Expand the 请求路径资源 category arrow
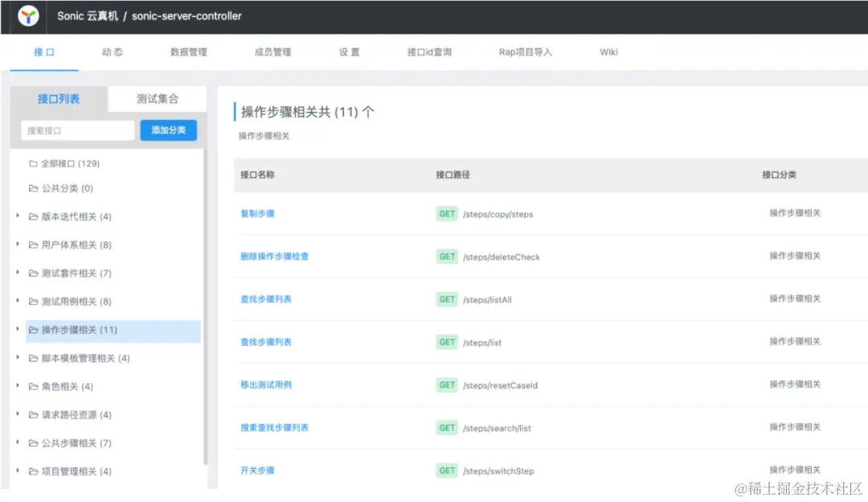The height and width of the screenshot is (502, 868). pyautogui.click(x=18, y=414)
